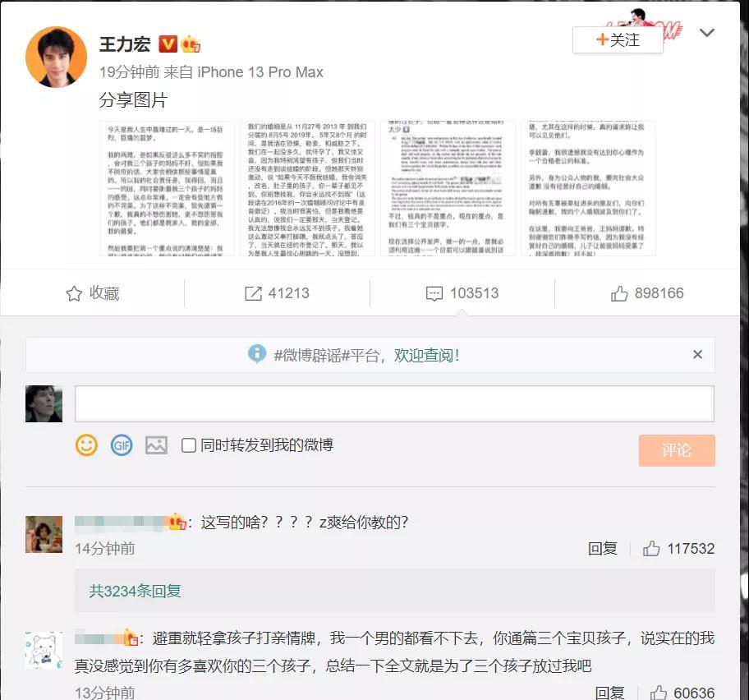Open the 欢迎查阅 link in notice

pyautogui.click(x=426, y=355)
